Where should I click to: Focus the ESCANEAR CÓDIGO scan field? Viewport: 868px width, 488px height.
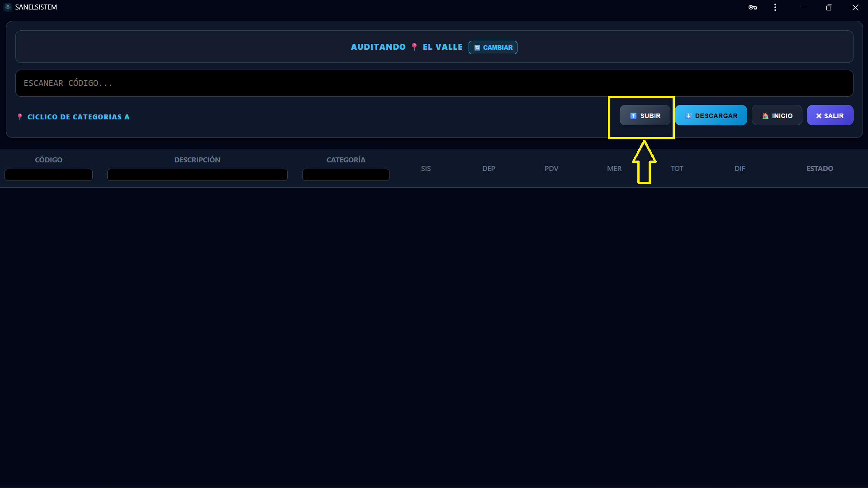(x=434, y=83)
